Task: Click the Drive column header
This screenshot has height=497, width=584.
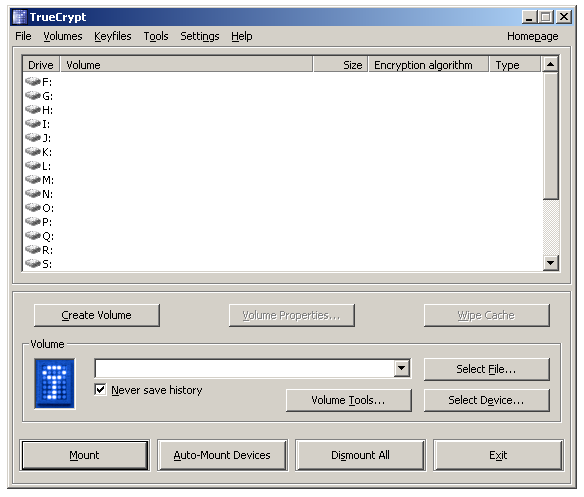Action: [x=41, y=64]
